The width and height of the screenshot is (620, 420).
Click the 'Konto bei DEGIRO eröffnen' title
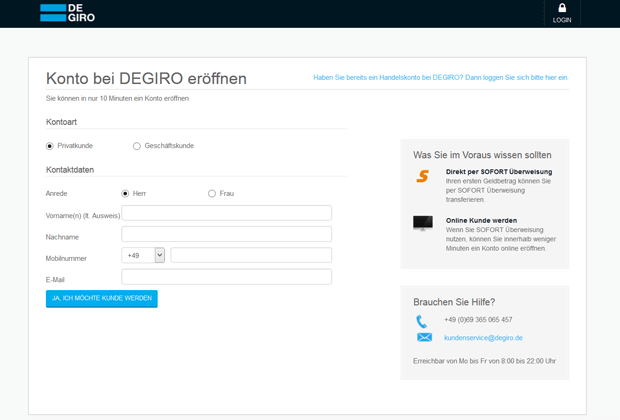pyautogui.click(x=146, y=79)
